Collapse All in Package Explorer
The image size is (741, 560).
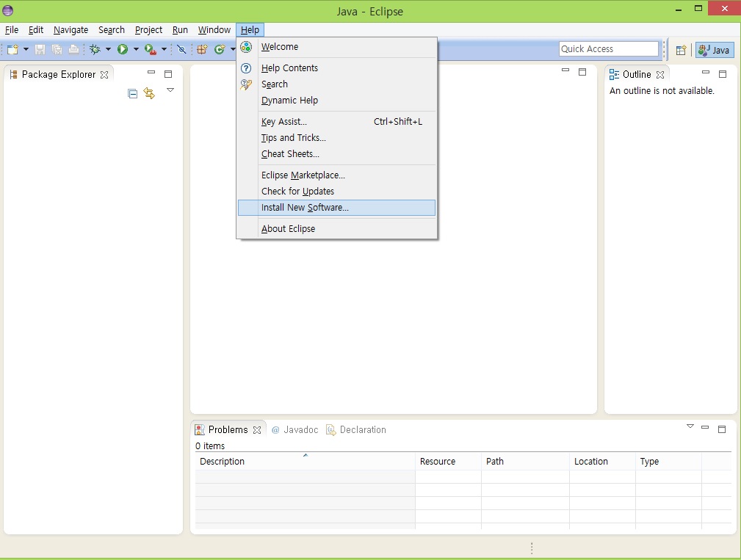[x=133, y=93]
